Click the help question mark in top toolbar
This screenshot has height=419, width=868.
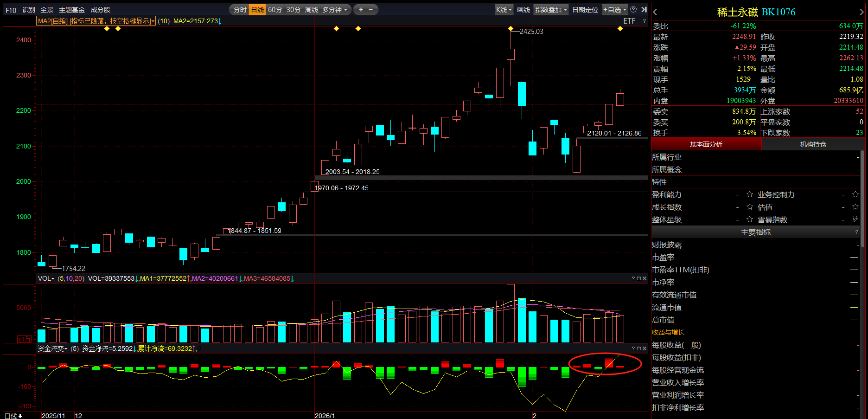[633, 9]
